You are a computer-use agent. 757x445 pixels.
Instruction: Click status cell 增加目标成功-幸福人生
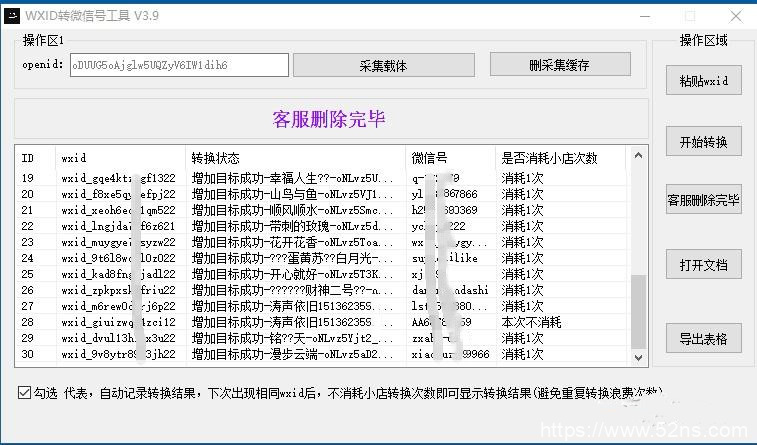pyautogui.click(x=293, y=178)
